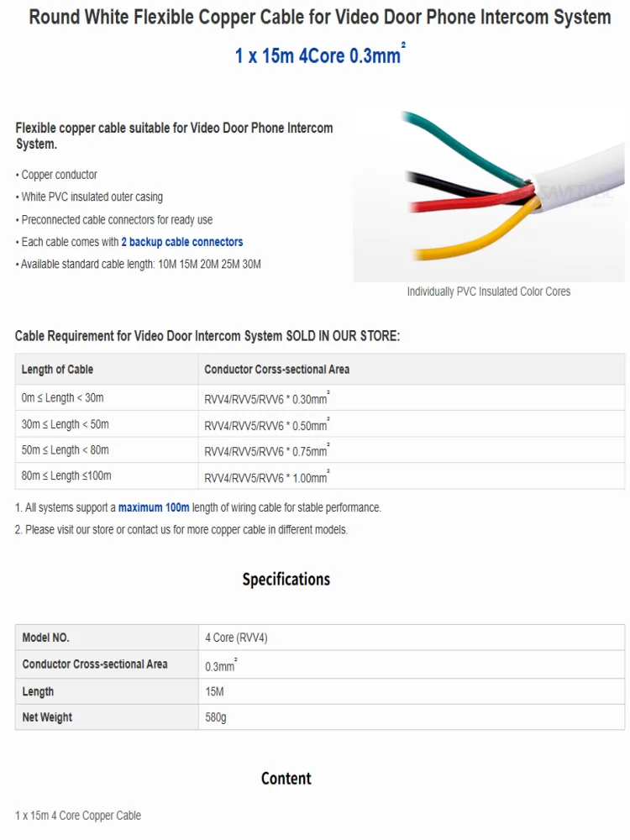
Task: Click the 'Content' section heading
Action: [x=286, y=779]
